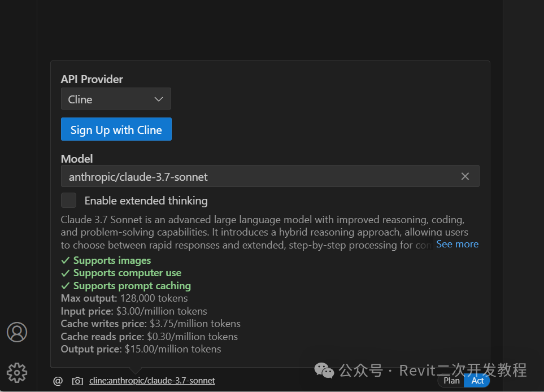Viewport: 544px width, 392px height.
Task: Click the Supports prompt caching text
Action: [132, 286]
